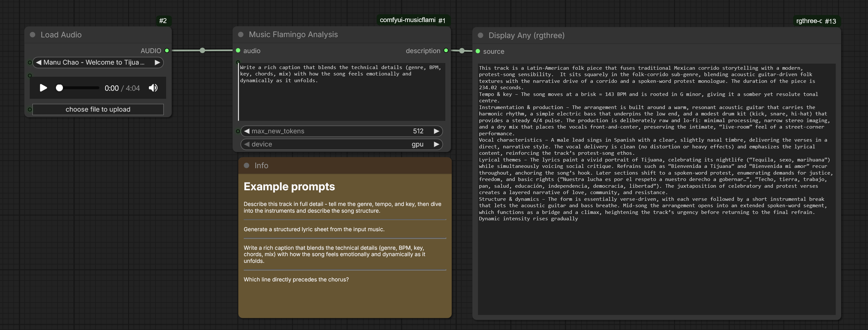This screenshot has width=868, height=330.
Task: Switch device to previous option with left arrow
Action: click(x=247, y=145)
